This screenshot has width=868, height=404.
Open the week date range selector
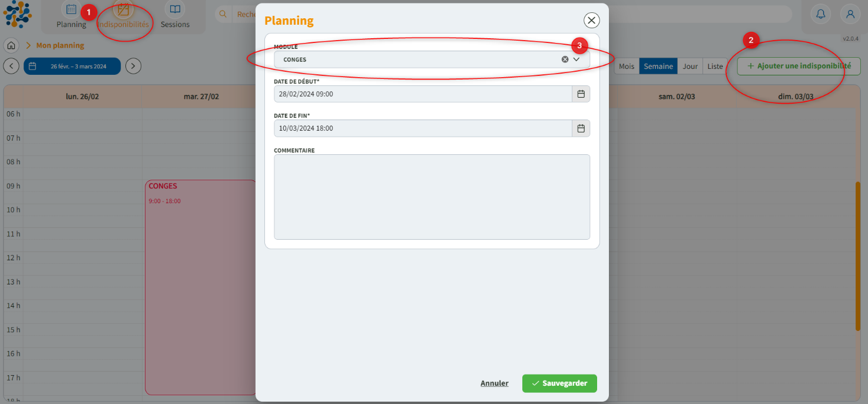(x=72, y=66)
